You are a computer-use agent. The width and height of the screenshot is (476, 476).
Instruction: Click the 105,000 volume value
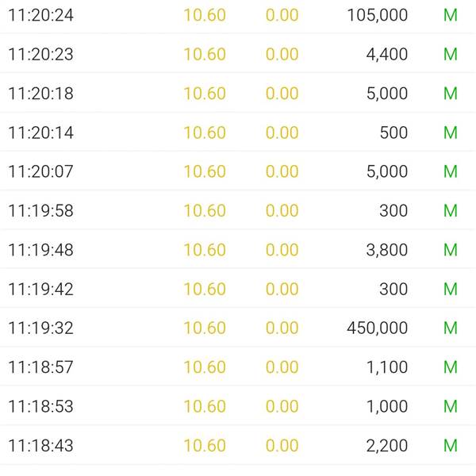[x=377, y=15]
